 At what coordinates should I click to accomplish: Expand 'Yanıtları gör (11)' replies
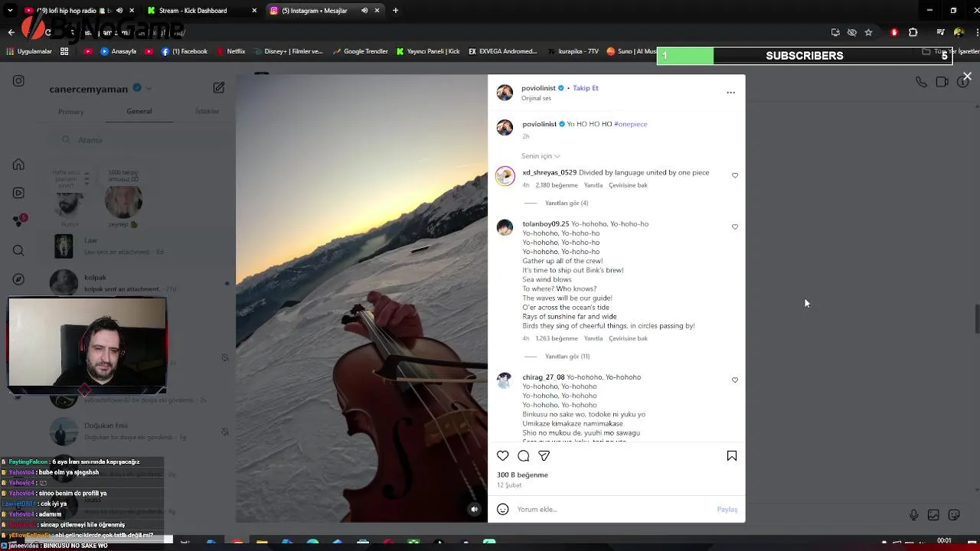pyautogui.click(x=567, y=357)
